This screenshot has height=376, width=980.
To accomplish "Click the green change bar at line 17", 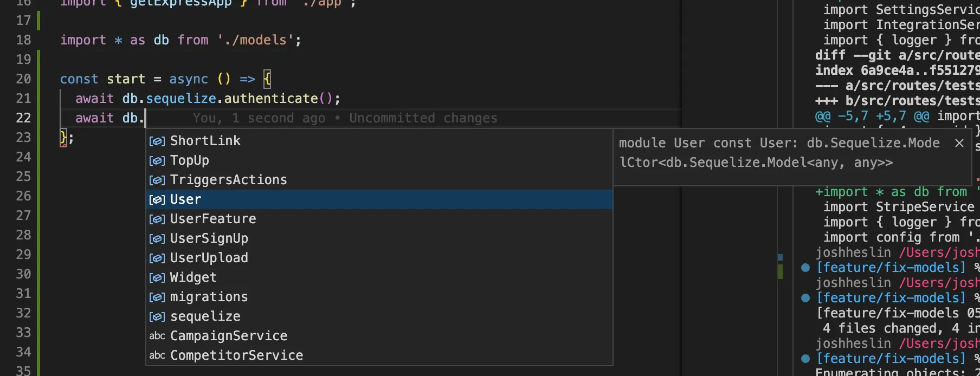I will [x=38, y=21].
